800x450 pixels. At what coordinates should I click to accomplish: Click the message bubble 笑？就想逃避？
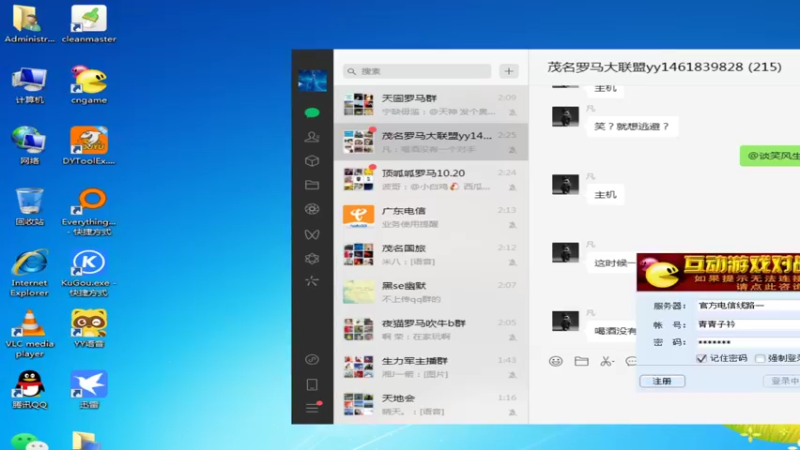tap(632, 127)
